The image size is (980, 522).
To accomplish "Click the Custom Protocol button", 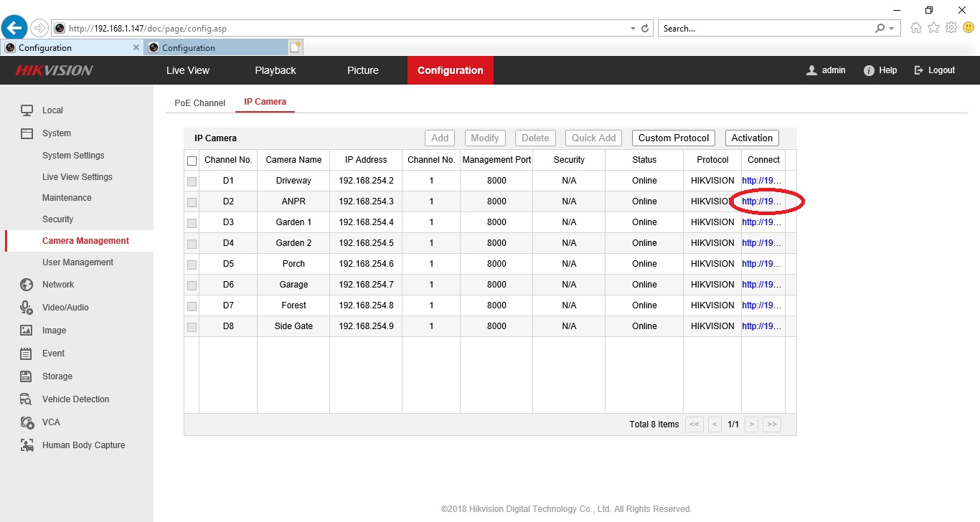I will 673,138.
